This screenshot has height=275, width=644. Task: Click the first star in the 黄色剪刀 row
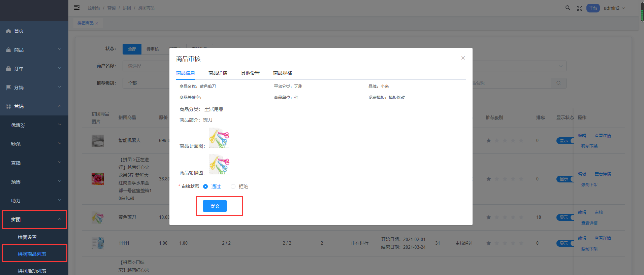click(x=489, y=217)
